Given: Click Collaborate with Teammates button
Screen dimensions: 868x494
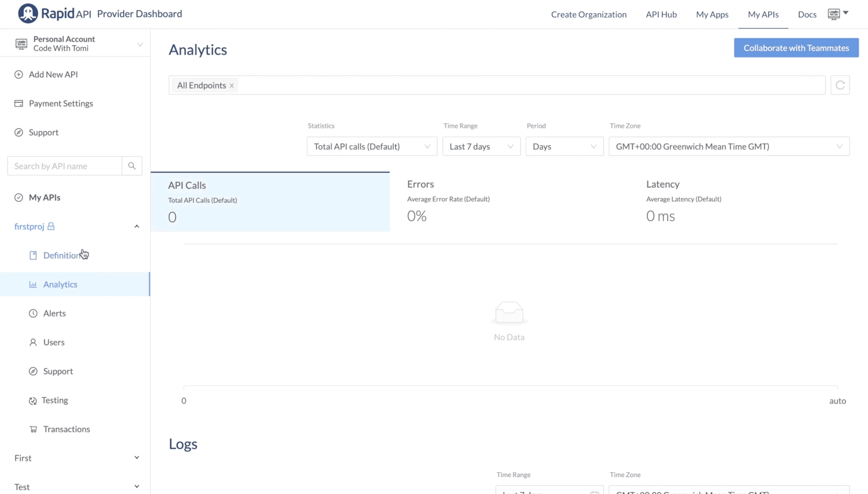Looking at the screenshot, I should [x=796, y=48].
